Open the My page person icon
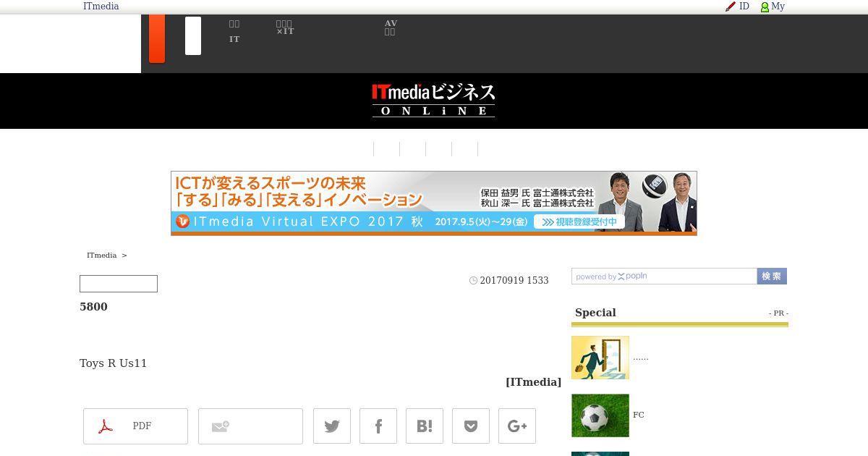This screenshot has width=868, height=456. [x=765, y=7]
